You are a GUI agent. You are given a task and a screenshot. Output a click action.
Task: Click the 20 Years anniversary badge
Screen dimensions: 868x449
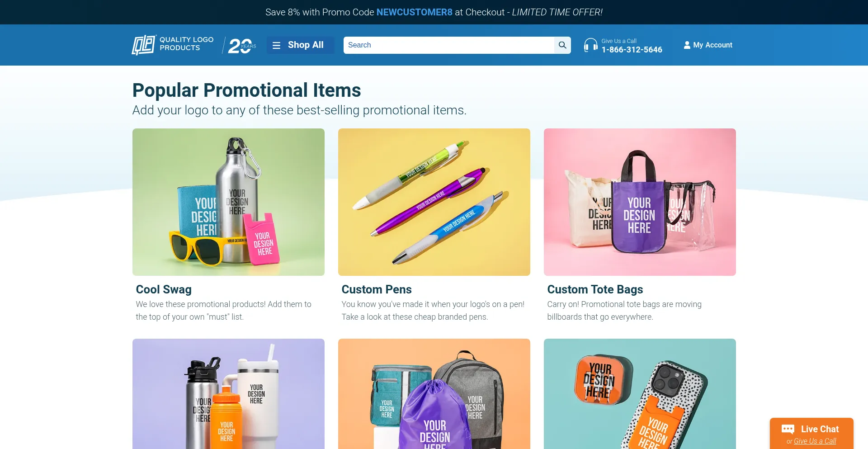point(242,45)
